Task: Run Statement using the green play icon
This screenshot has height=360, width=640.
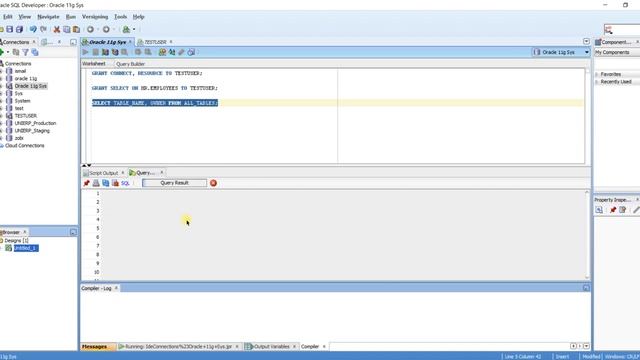Action: (x=85, y=52)
